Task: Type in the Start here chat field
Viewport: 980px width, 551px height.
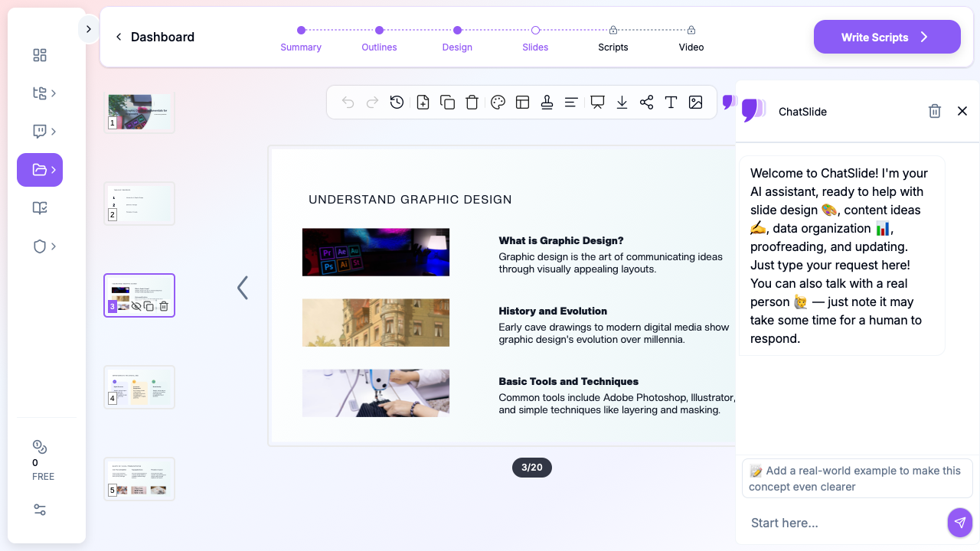Action: [842, 523]
